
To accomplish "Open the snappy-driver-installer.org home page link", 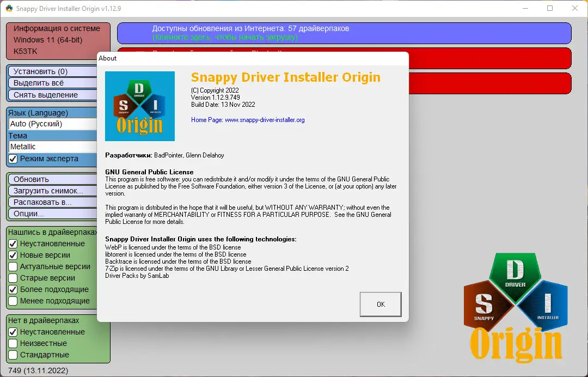I will click(x=265, y=120).
